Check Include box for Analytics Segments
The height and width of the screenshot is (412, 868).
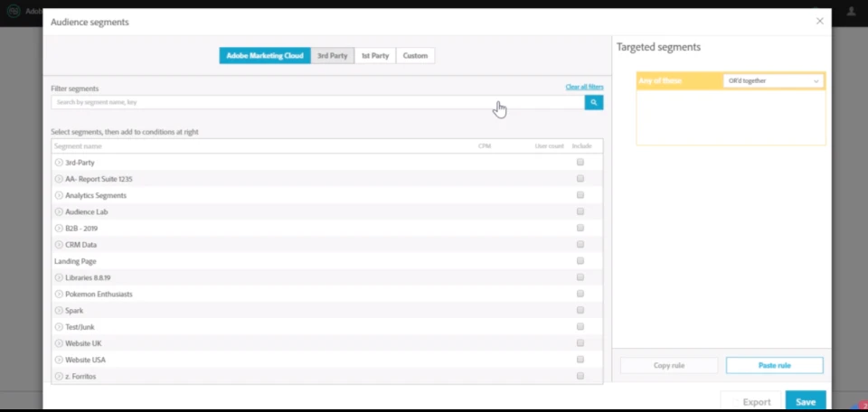coord(580,194)
